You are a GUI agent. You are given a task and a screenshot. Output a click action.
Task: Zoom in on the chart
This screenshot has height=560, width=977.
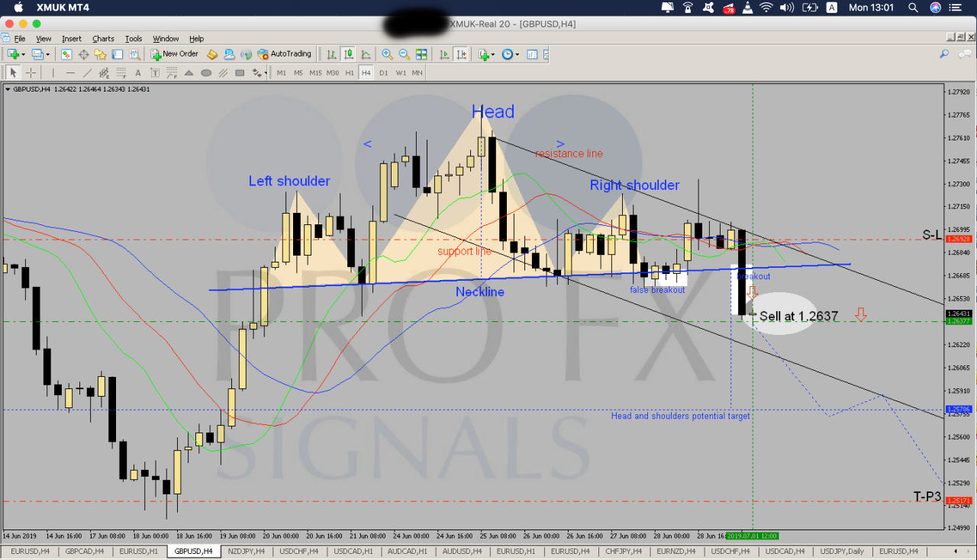tap(387, 54)
